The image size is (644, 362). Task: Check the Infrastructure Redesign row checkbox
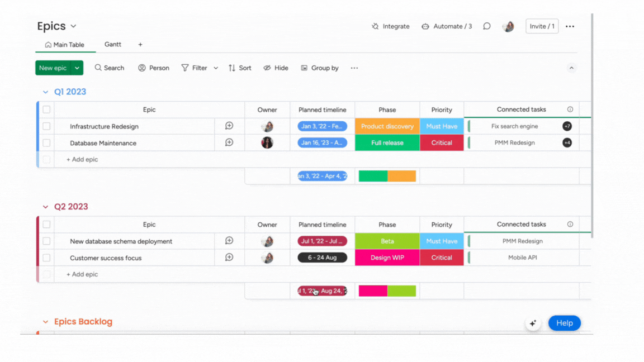46,126
